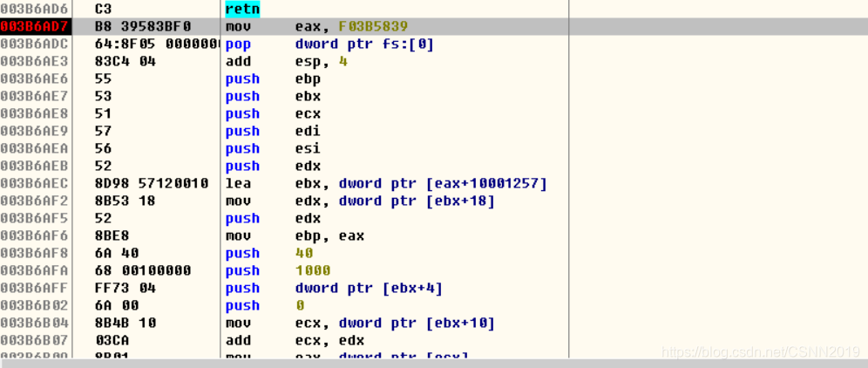Click hex bytes 8D98 57120010
868x368 pixels.
click(x=151, y=183)
